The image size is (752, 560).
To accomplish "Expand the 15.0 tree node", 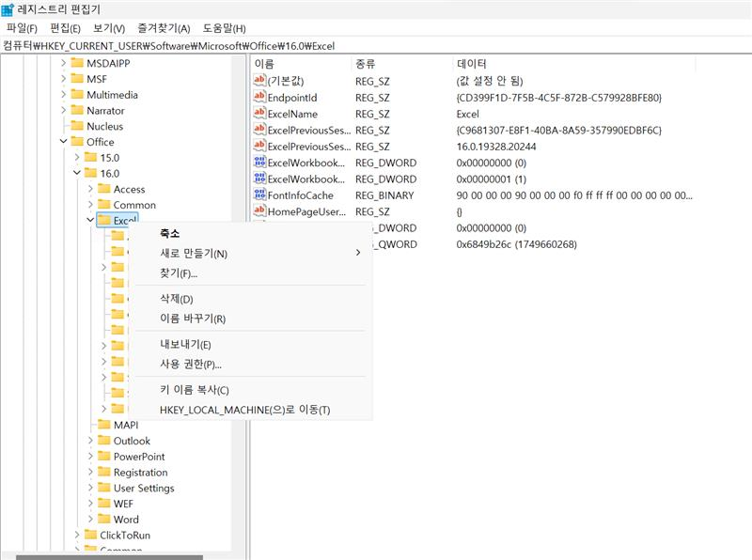I will coord(77,157).
